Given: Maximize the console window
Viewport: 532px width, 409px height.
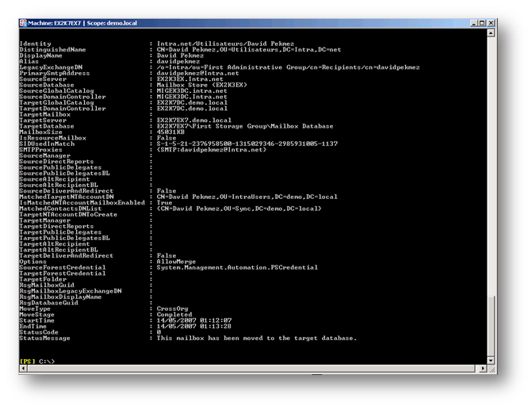Looking at the screenshot, I should click(x=482, y=24).
